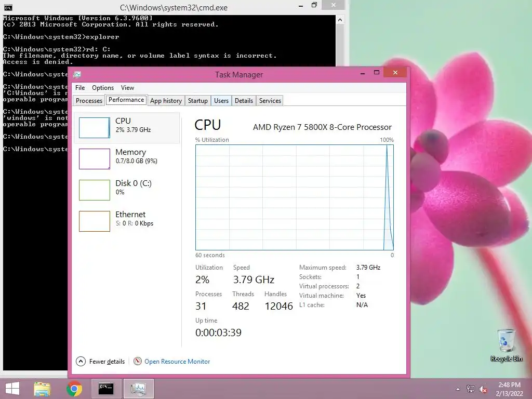
Task: Click the Virtual processors value 2
Action: point(358,286)
